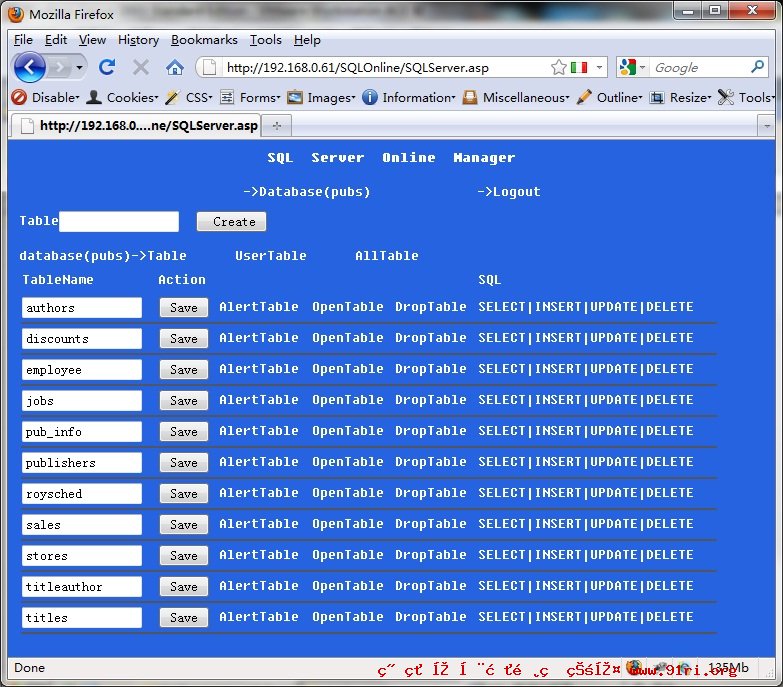
Task: Click the Outline pencil icon
Action: point(584,97)
